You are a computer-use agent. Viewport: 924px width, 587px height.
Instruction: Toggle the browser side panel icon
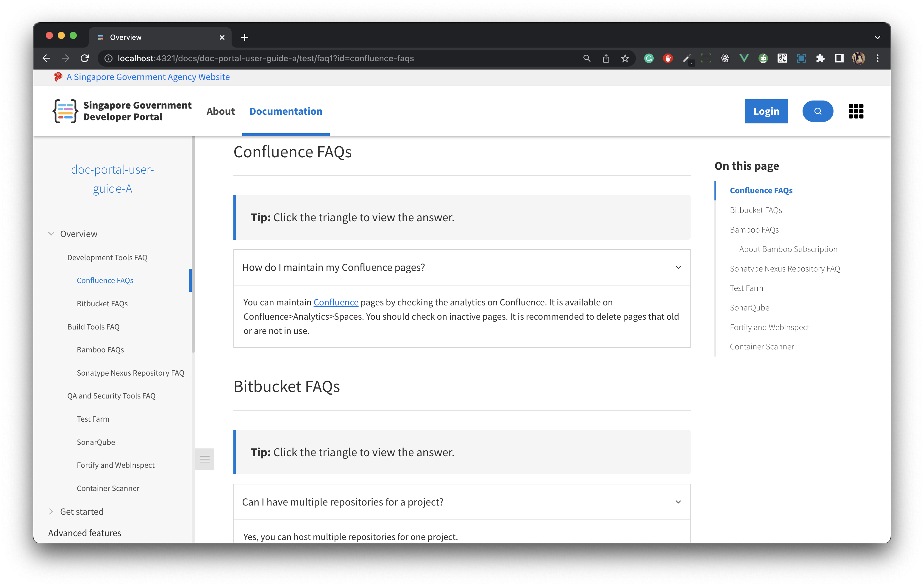(x=839, y=58)
